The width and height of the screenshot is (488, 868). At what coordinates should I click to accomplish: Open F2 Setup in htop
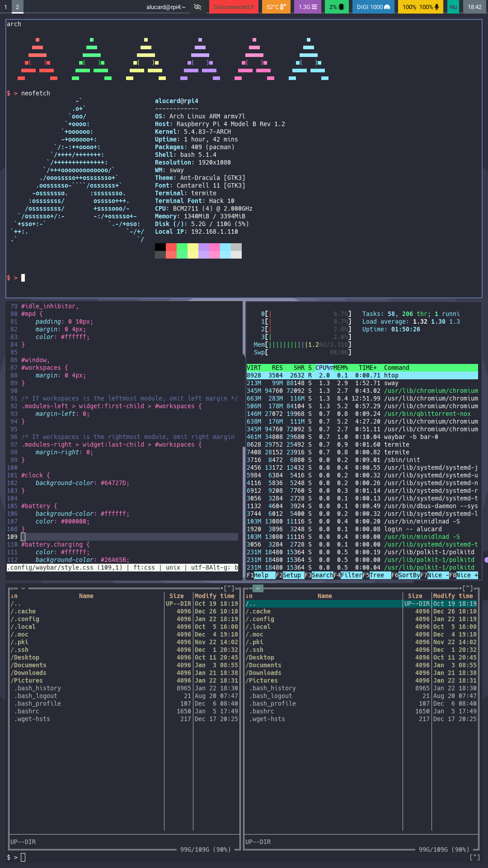click(x=290, y=575)
